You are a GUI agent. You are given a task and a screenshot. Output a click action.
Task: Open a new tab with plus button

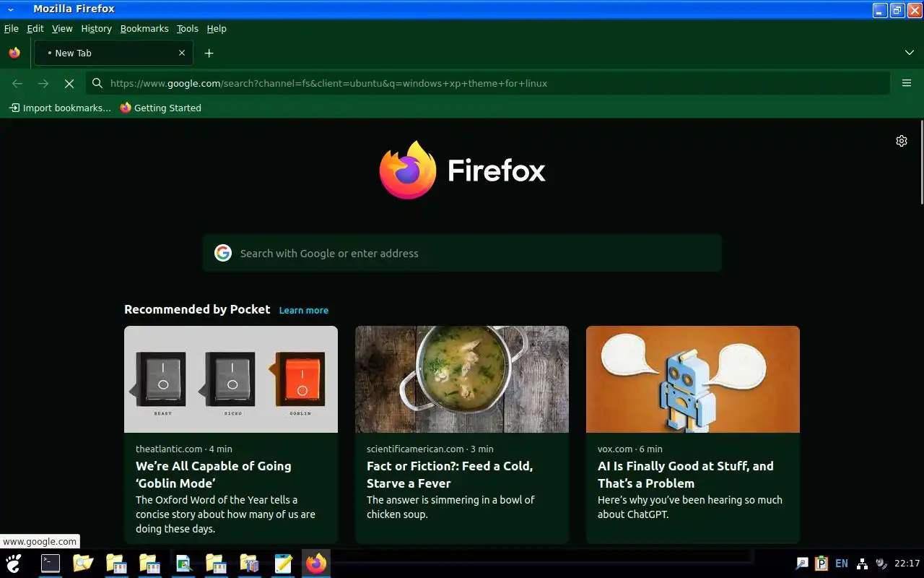[209, 53]
